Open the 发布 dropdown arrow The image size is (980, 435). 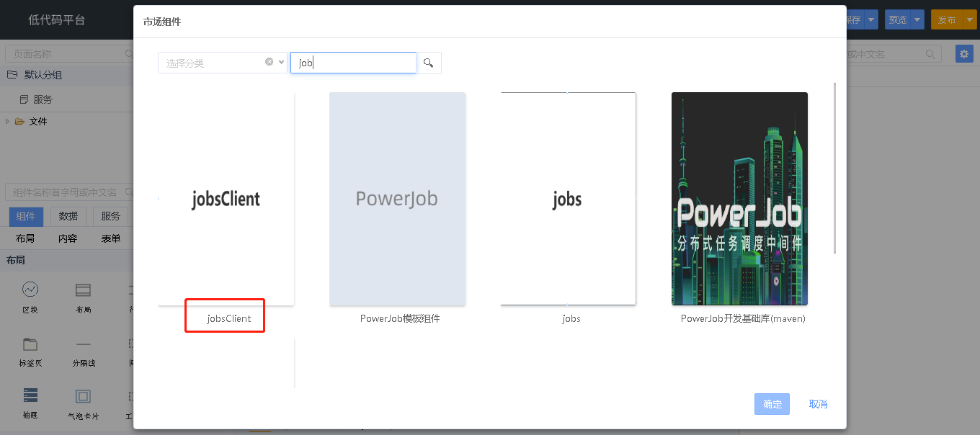(968, 20)
